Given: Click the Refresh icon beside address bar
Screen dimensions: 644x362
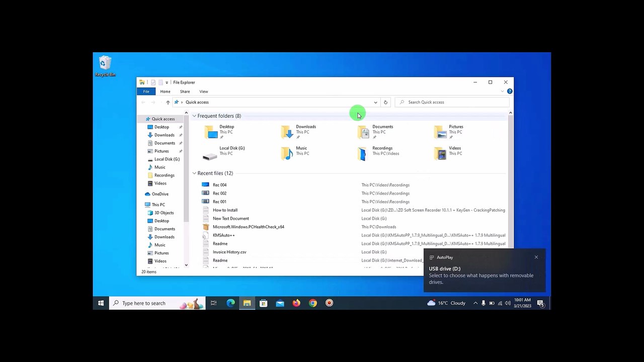Looking at the screenshot, I should pos(385,102).
